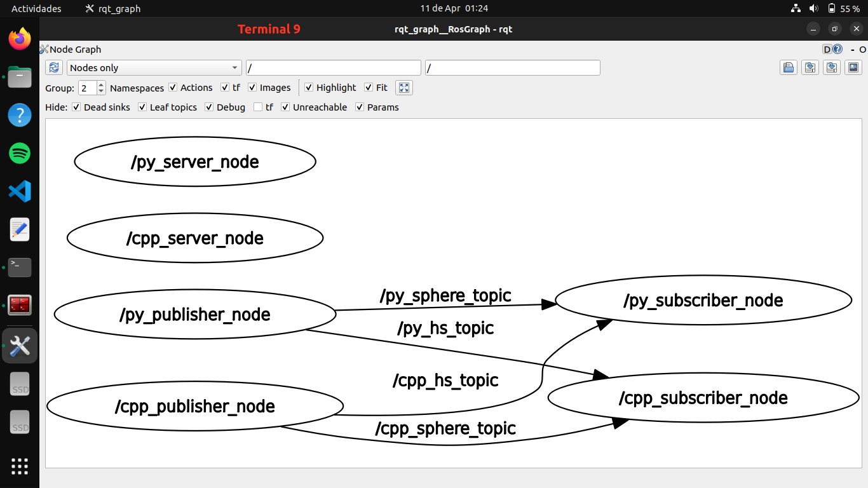The image size is (868, 488).
Task: Click the /py_sphere_topic edge label
Action: [445, 296]
